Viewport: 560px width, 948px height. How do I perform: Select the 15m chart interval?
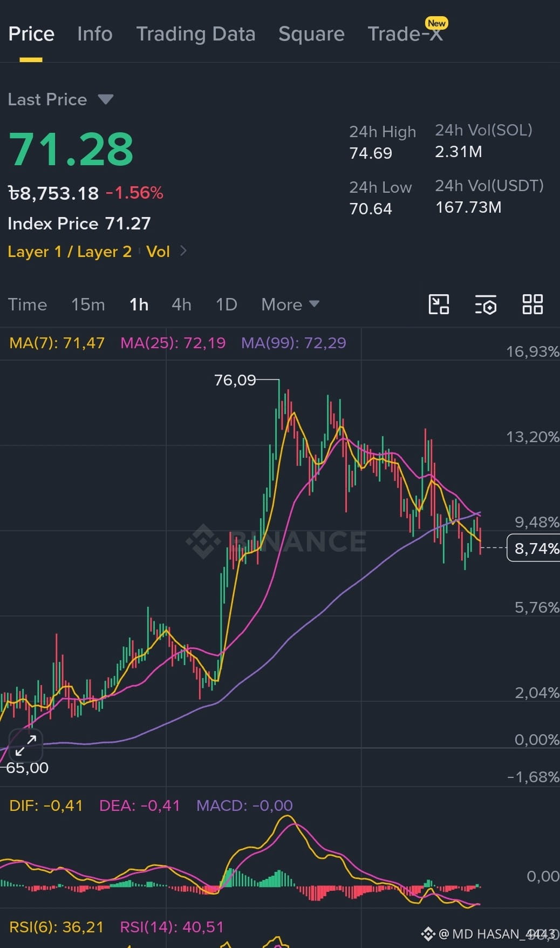coord(88,304)
